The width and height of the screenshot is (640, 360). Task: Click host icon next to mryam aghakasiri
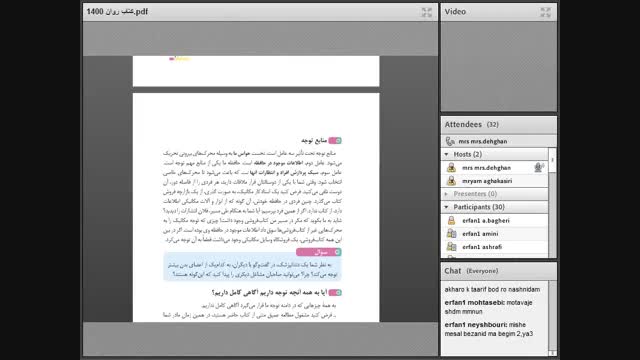click(451, 180)
